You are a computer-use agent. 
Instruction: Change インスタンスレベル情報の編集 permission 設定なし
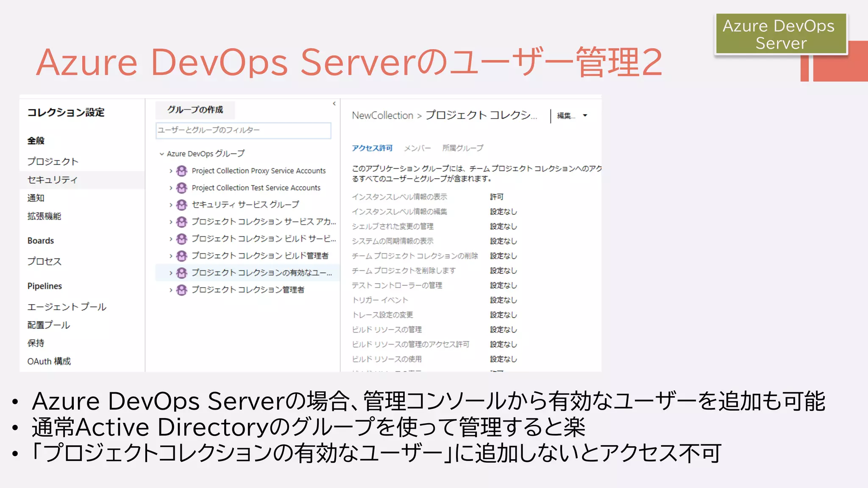504,211
